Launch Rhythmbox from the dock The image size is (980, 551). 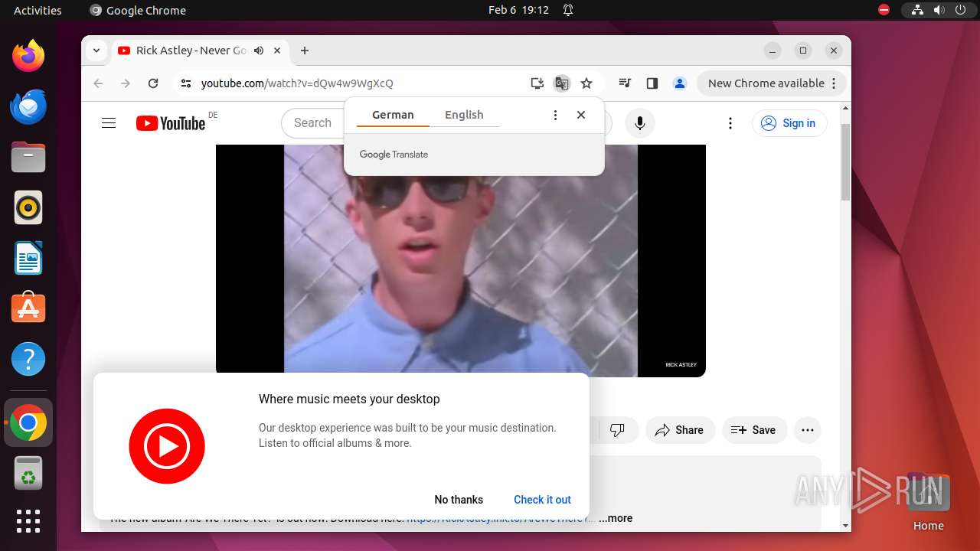point(28,207)
